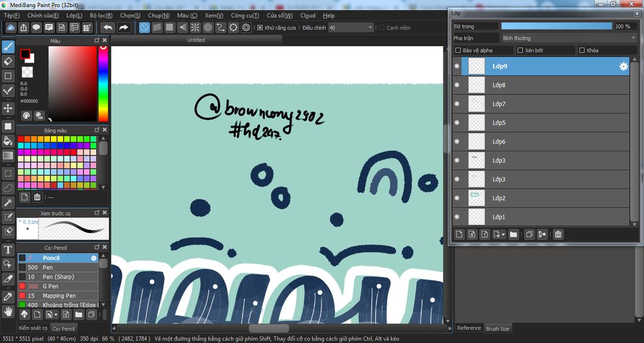Toggle the Khử răng cưa checkbox

pos(260,28)
